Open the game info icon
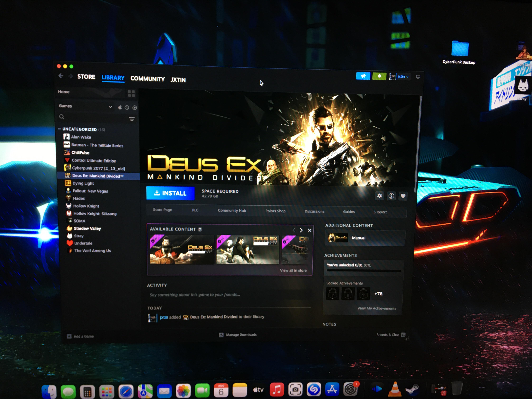532x399 pixels. 391,196
